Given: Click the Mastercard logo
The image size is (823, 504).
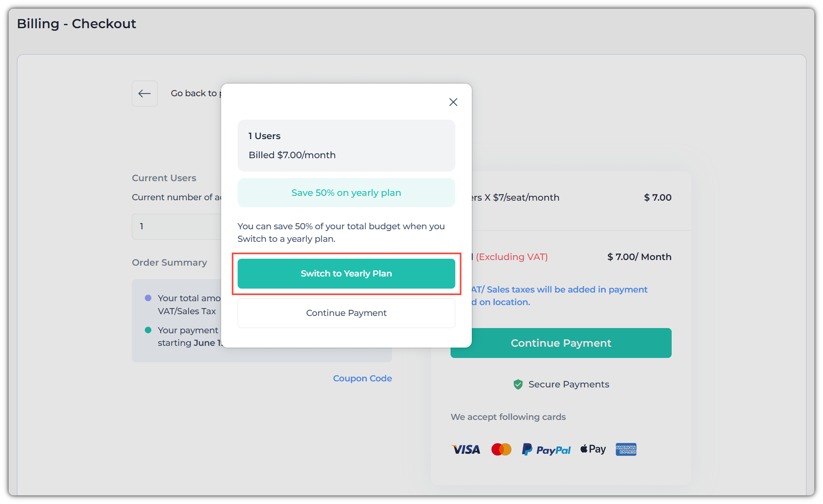Looking at the screenshot, I should coord(501,449).
